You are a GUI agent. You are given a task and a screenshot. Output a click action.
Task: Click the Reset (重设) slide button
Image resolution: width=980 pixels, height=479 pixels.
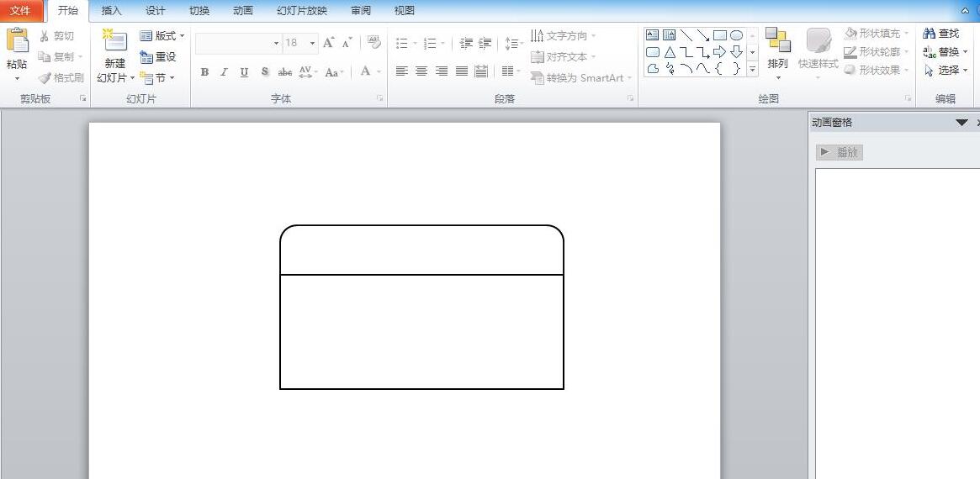coord(158,57)
